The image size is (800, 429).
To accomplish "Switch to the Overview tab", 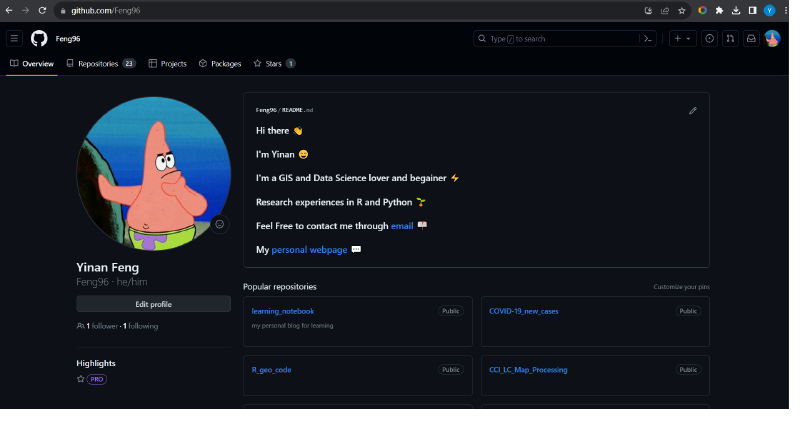I will coord(32,64).
